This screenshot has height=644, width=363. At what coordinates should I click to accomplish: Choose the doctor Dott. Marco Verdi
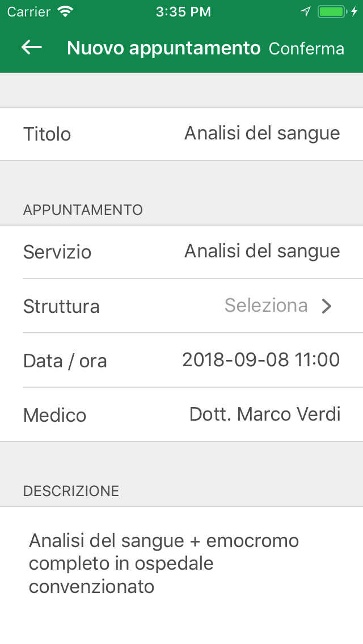coord(265,414)
